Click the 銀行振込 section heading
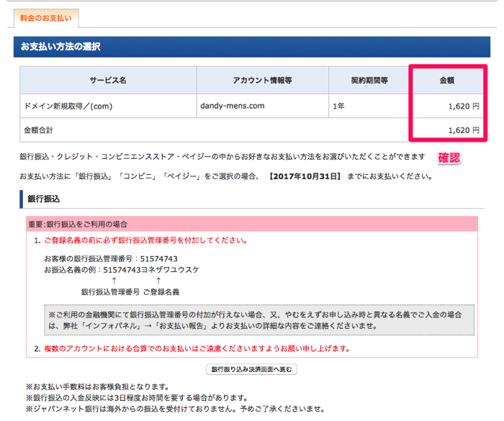The image size is (504, 421). click(43, 199)
